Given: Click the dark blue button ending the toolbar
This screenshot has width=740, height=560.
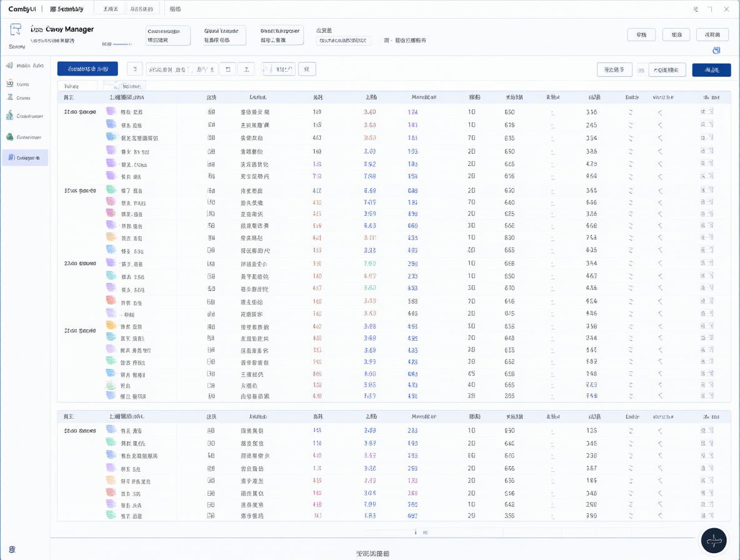Looking at the screenshot, I should tap(712, 70).
